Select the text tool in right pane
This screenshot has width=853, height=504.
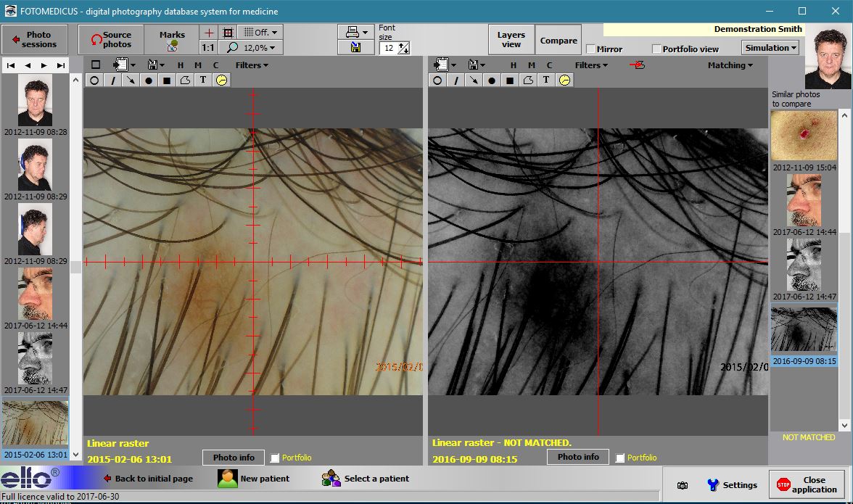(546, 80)
